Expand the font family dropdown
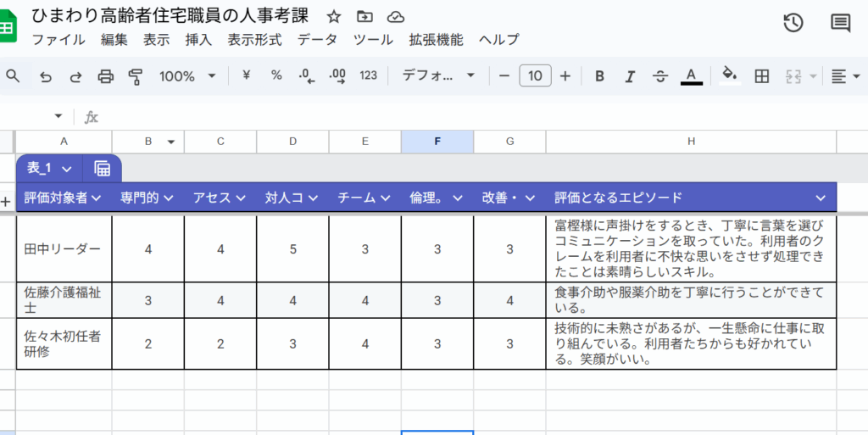868x435 pixels. (438, 76)
